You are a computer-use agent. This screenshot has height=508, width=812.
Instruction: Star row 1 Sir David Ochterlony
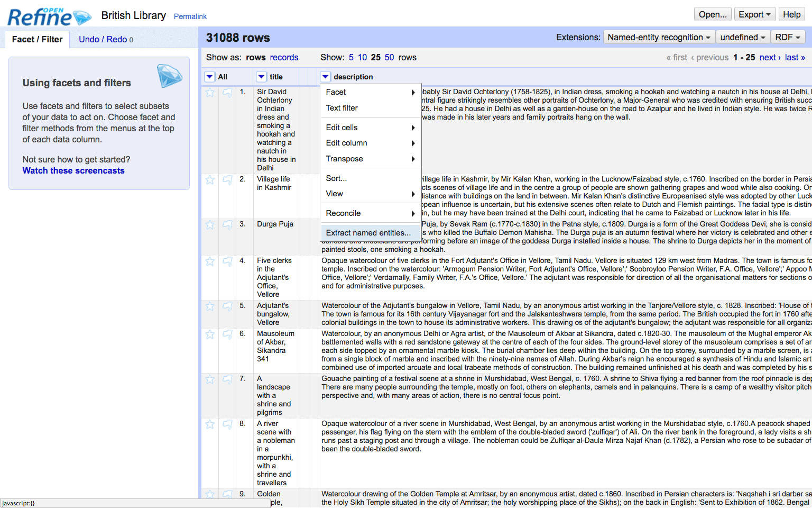(x=210, y=93)
